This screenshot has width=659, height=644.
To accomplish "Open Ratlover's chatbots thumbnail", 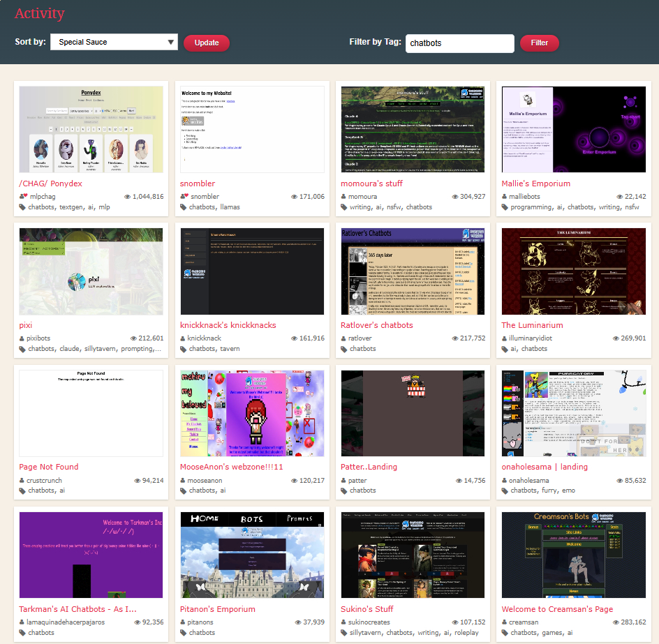I will click(413, 271).
